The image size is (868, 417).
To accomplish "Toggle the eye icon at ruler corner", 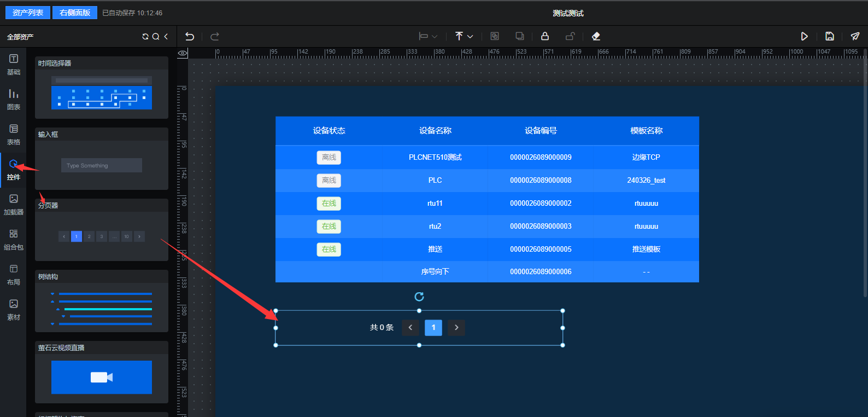I will coord(183,53).
